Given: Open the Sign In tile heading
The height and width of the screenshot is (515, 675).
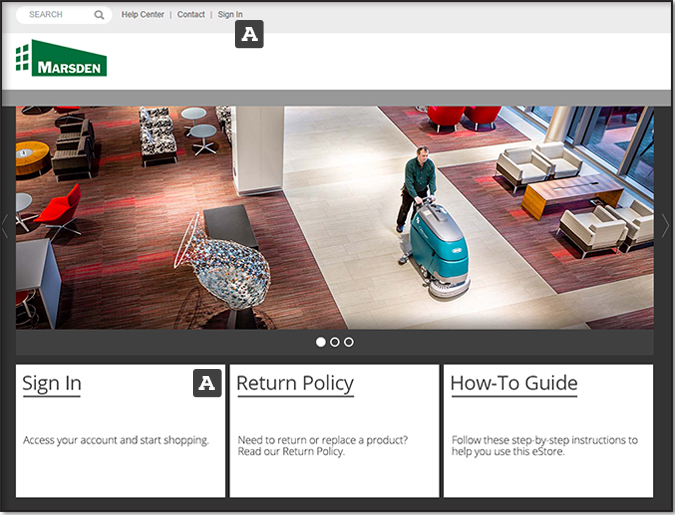Looking at the screenshot, I should (52, 383).
